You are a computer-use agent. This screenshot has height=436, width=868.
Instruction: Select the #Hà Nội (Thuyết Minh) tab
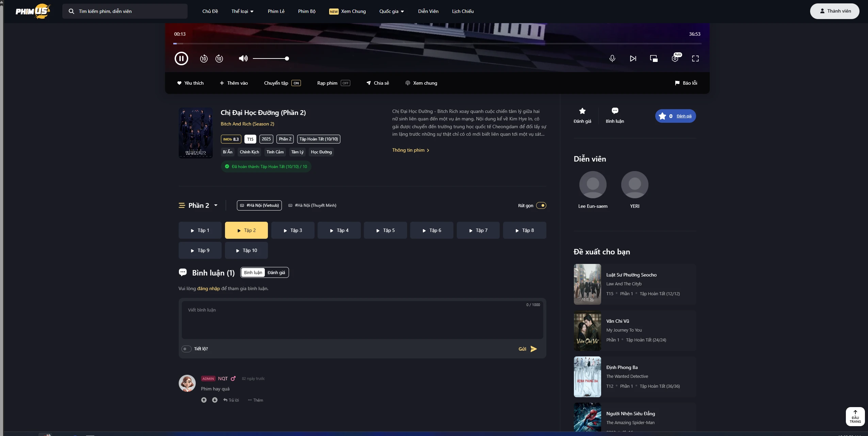pos(312,205)
